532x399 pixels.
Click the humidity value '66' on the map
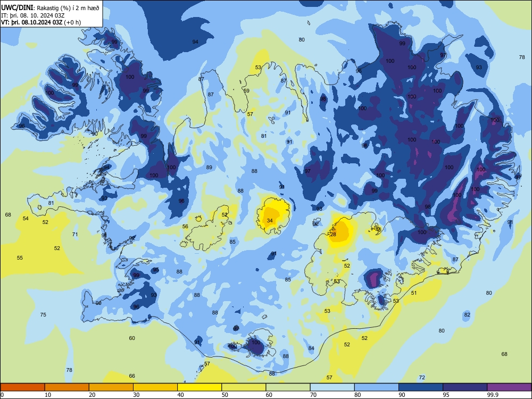coord(132,376)
